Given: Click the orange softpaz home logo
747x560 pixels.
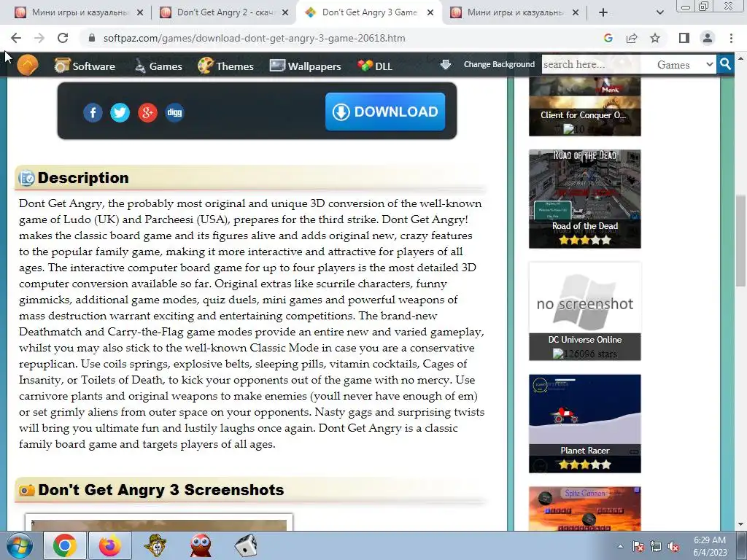Looking at the screenshot, I should pos(28,65).
